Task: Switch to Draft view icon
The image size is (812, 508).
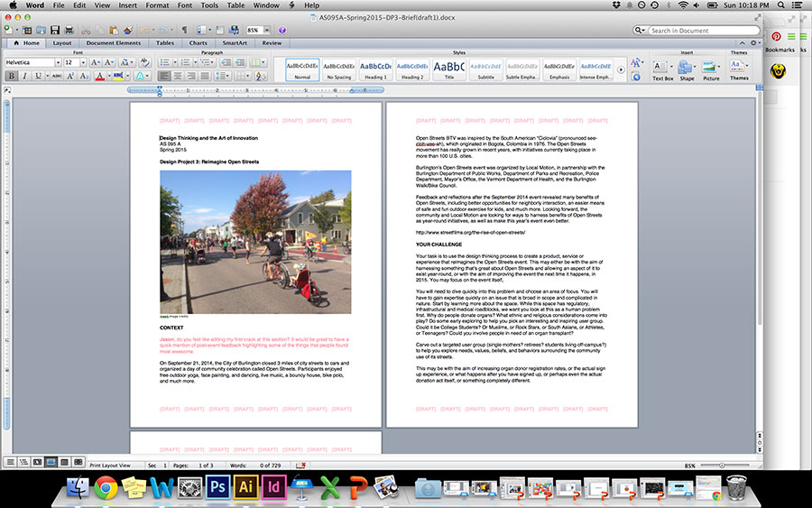Action: 10,461
